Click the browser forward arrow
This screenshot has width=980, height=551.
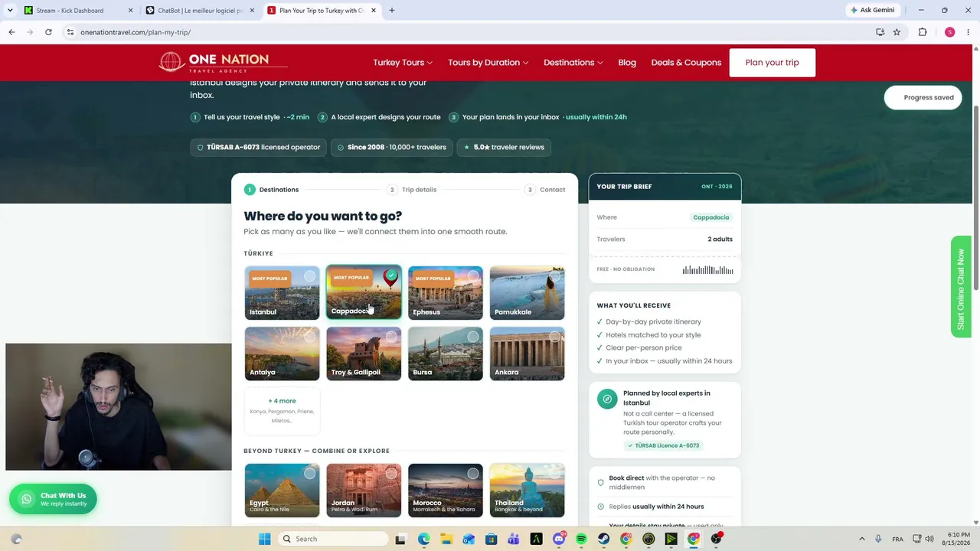click(30, 32)
